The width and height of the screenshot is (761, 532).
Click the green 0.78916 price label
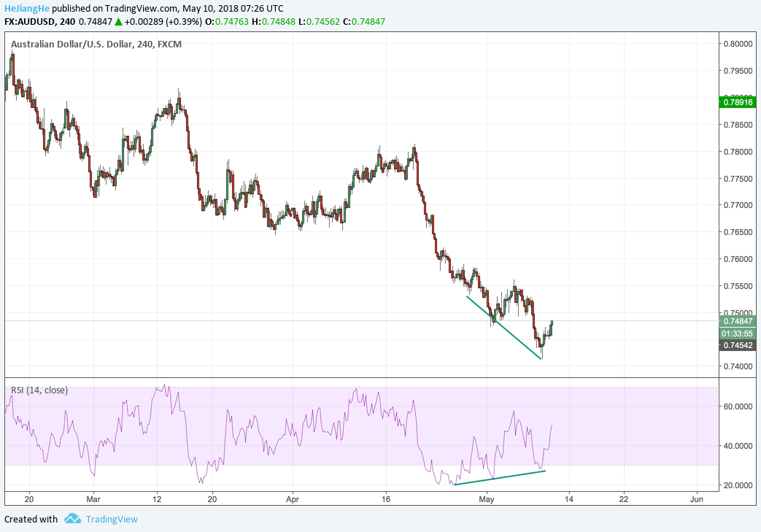pyautogui.click(x=737, y=102)
